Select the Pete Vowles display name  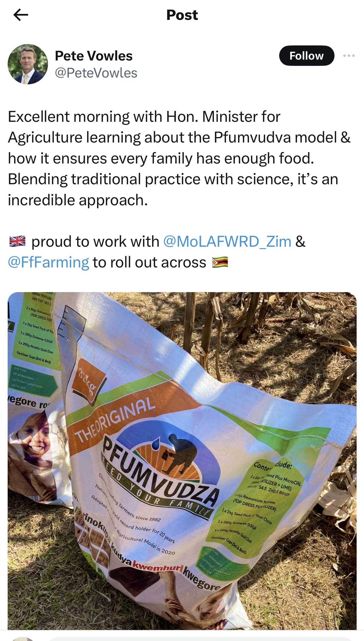coord(94,56)
